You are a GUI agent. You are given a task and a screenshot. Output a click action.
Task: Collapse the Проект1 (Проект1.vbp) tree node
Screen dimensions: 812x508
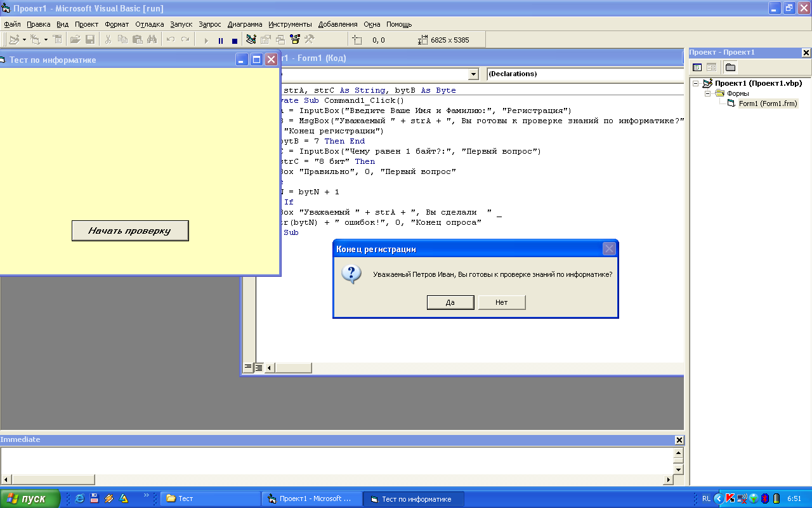tap(696, 83)
